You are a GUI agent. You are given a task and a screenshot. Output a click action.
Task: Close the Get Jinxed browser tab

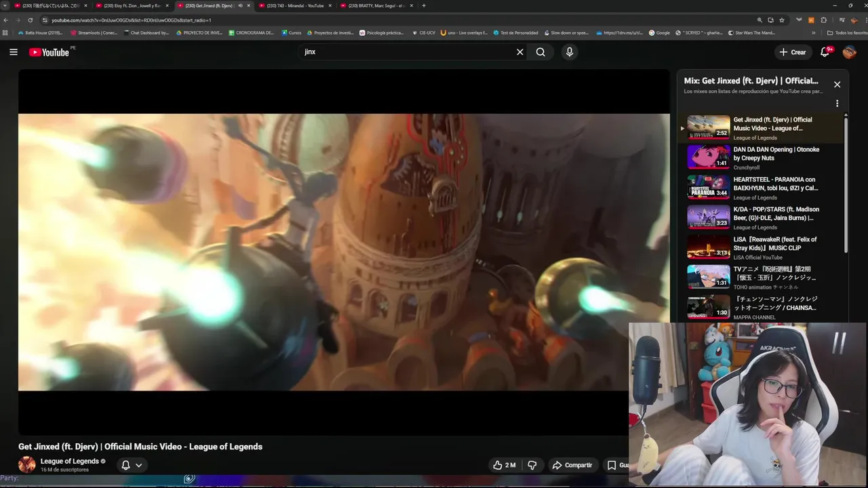point(249,5)
